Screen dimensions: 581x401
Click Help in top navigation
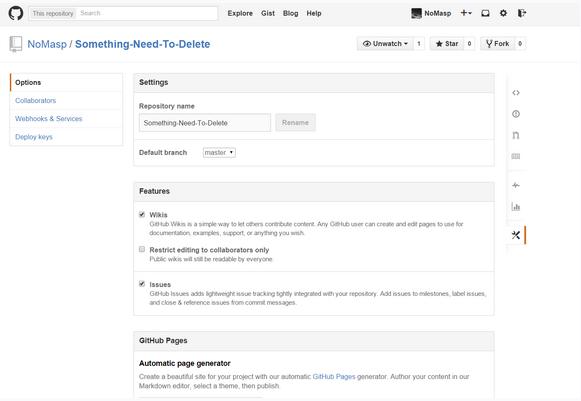pyautogui.click(x=314, y=13)
